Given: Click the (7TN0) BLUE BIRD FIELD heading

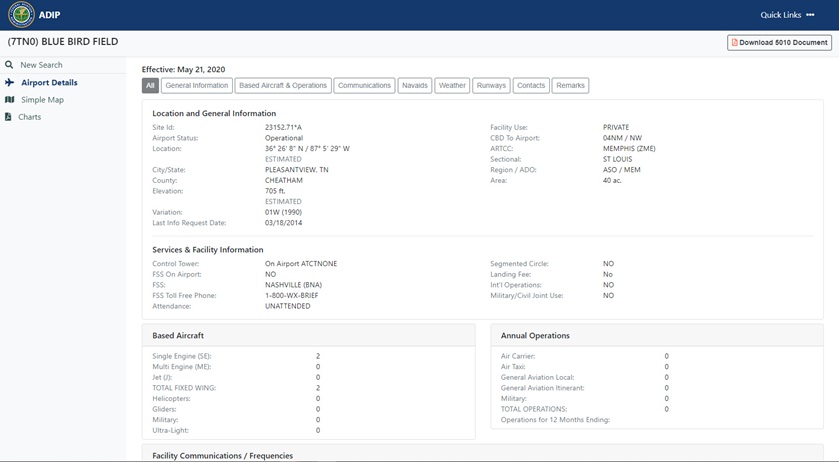Looking at the screenshot, I should 63,42.
